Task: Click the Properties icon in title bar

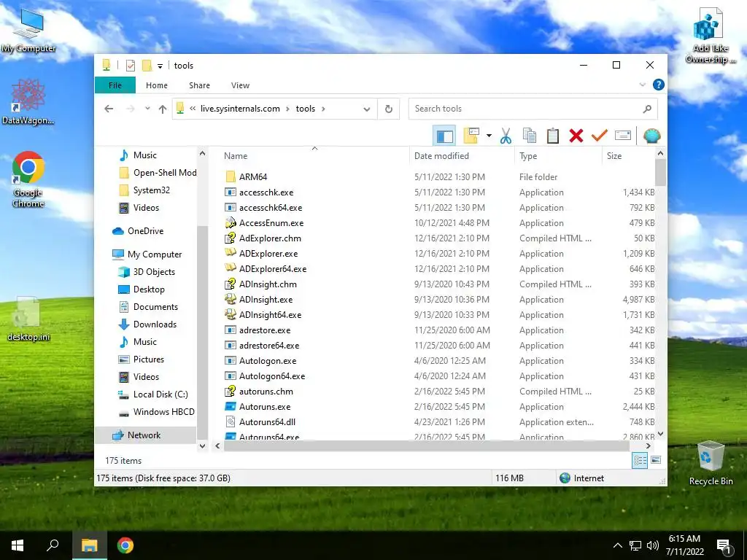Action: 130,66
